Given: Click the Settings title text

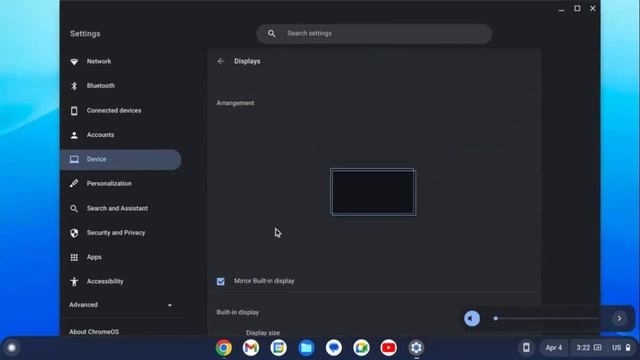Looking at the screenshot, I should pos(85,34).
